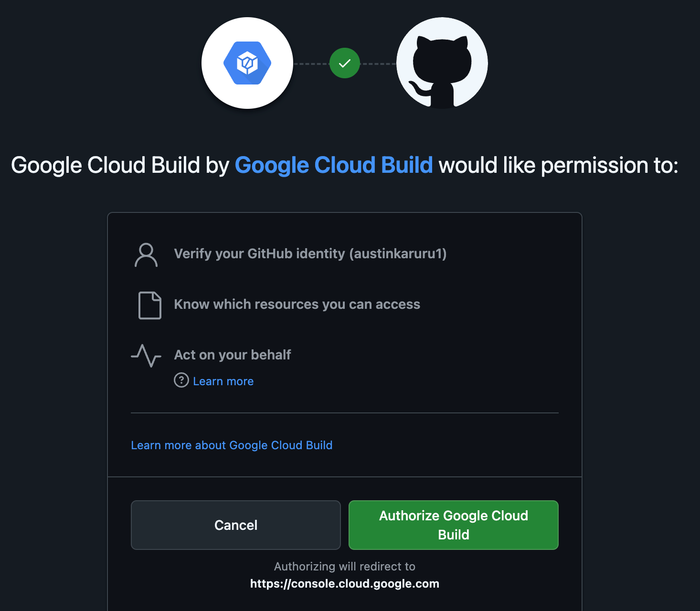Open the Learn more link under Act on your behalf
The width and height of the screenshot is (700, 611).
pos(223,381)
